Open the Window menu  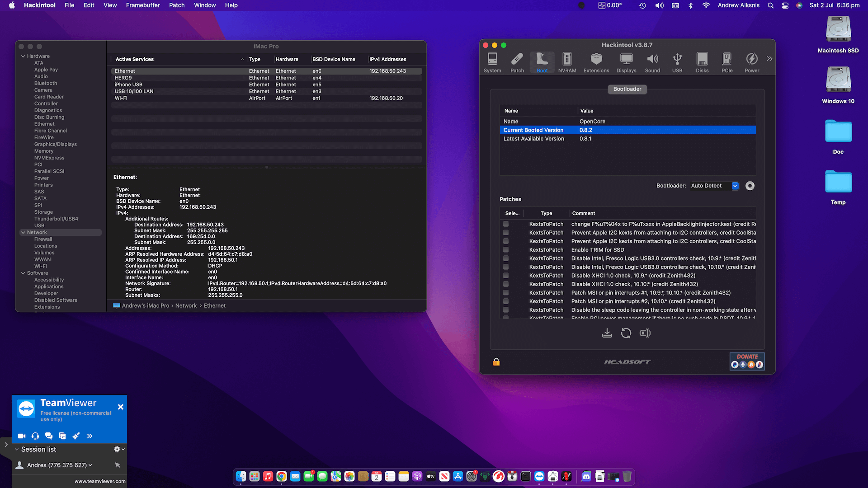coord(205,5)
